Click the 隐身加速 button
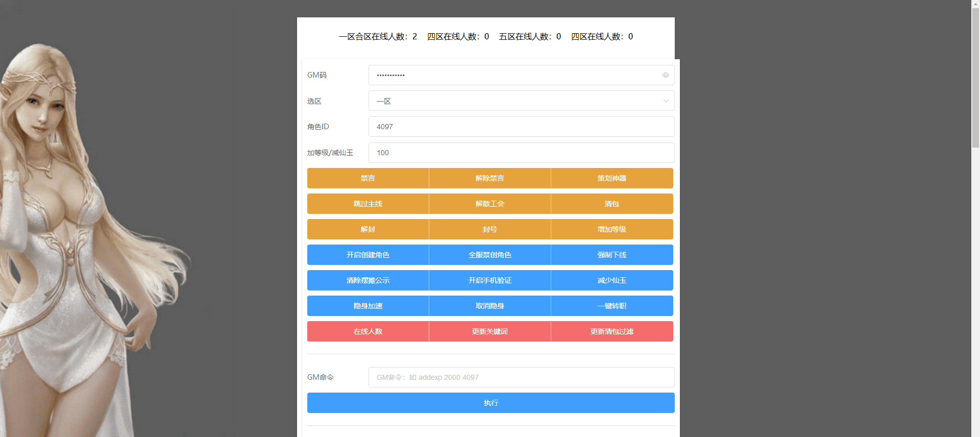980x437 pixels. click(x=368, y=306)
